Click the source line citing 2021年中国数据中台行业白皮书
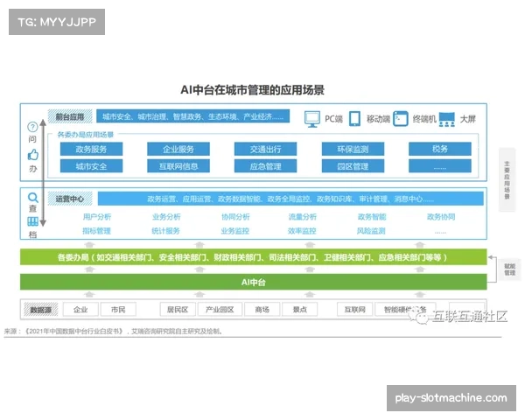 114,332
